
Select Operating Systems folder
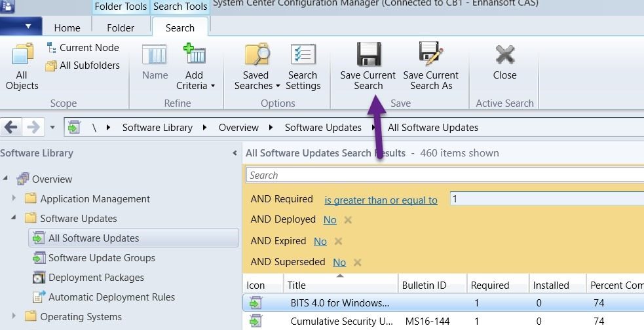pyautogui.click(x=81, y=317)
